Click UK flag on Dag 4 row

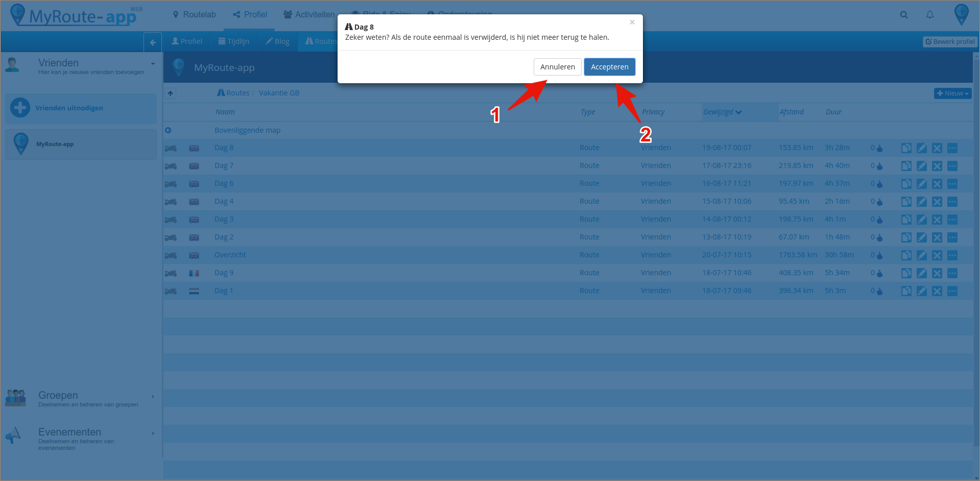pyautogui.click(x=194, y=202)
